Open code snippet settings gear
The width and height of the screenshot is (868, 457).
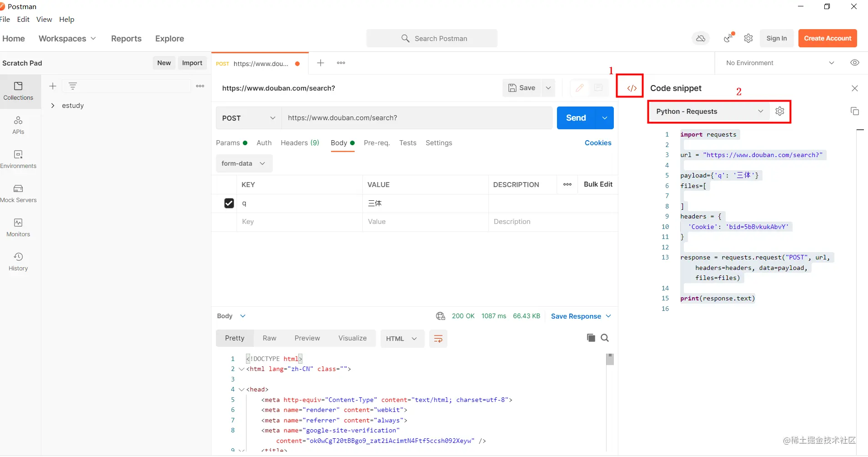coord(780,111)
